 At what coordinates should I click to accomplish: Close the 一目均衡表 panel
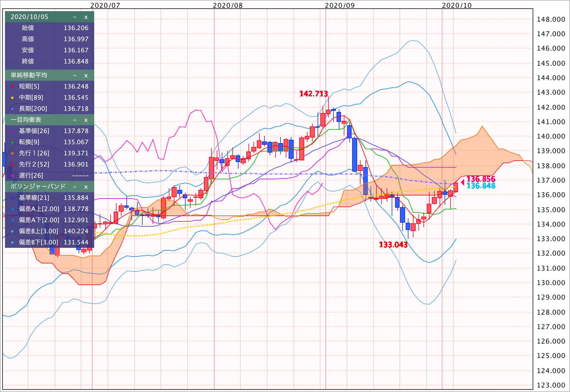coord(86,120)
